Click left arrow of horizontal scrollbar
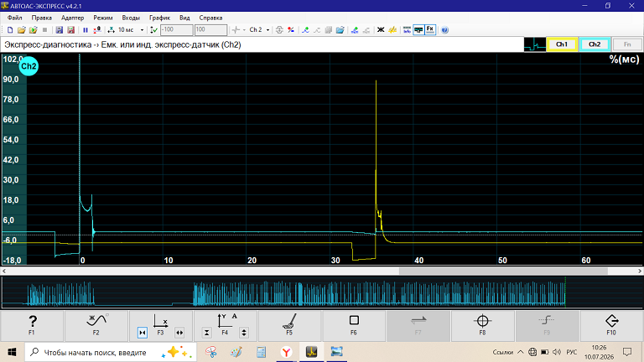Screen dimensions: 644x362 click(4, 271)
